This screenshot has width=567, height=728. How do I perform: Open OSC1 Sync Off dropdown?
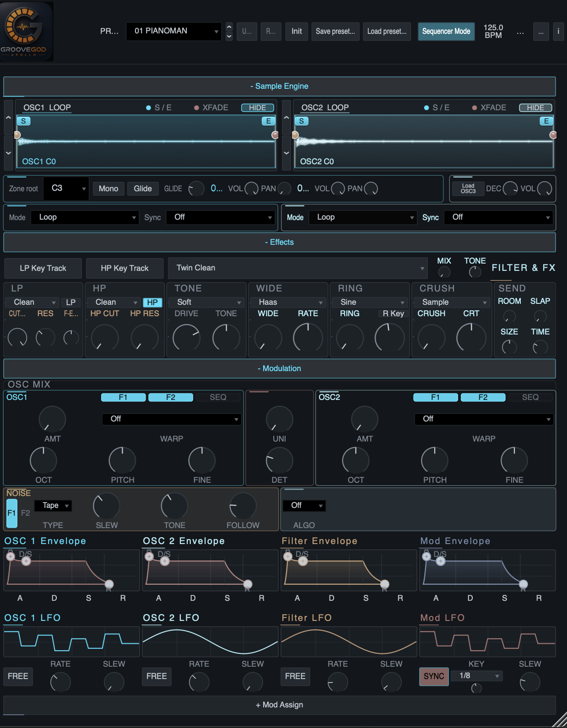tap(220, 217)
